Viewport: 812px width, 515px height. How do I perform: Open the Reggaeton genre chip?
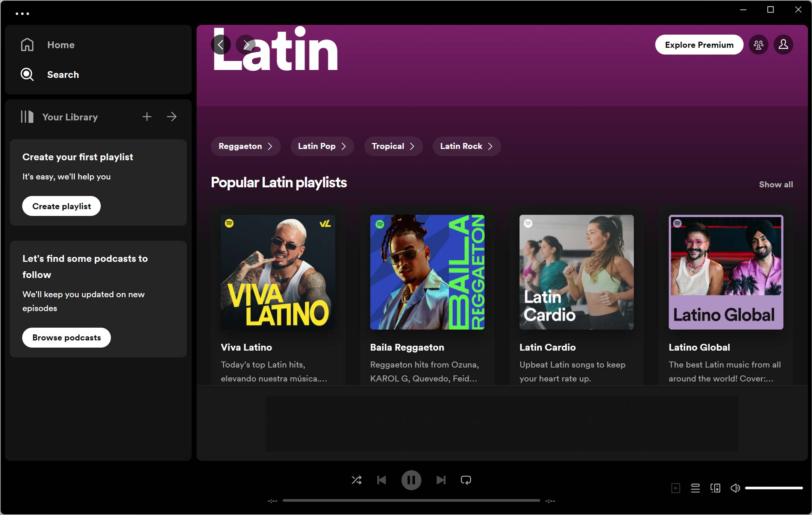pyautogui.click(x=245, y=146)
